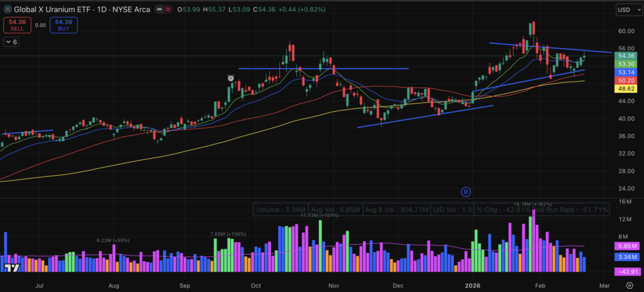
Task: Expand the collapsed indicators legend showing 6
Action: tap(11, 41)
